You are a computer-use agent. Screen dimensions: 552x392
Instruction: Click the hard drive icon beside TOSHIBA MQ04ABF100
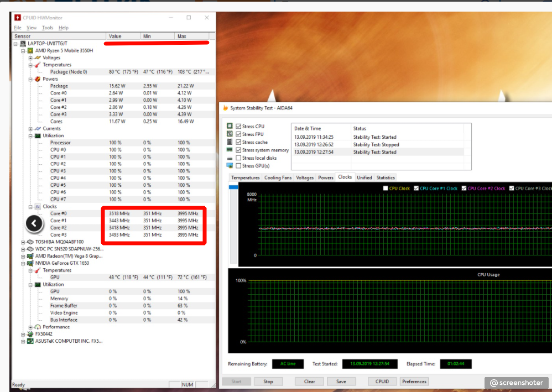(30, 242)
